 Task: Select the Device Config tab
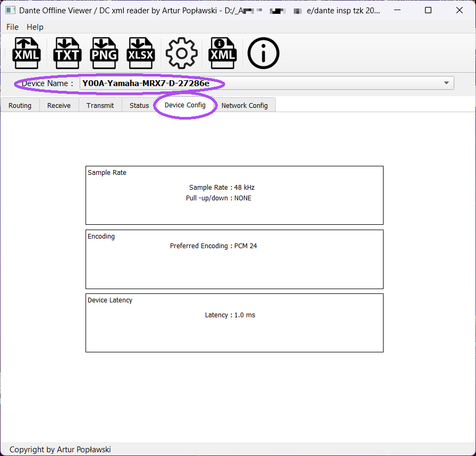coord(185,105)
